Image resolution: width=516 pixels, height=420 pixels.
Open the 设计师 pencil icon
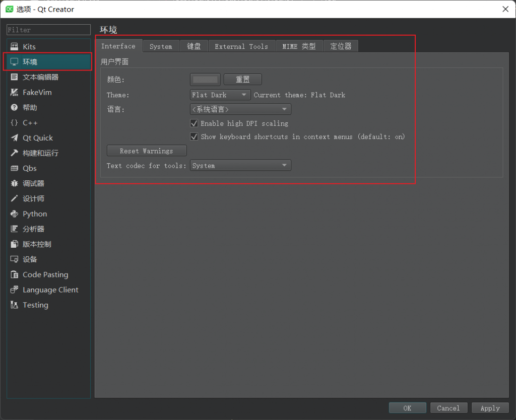(14, 198)
